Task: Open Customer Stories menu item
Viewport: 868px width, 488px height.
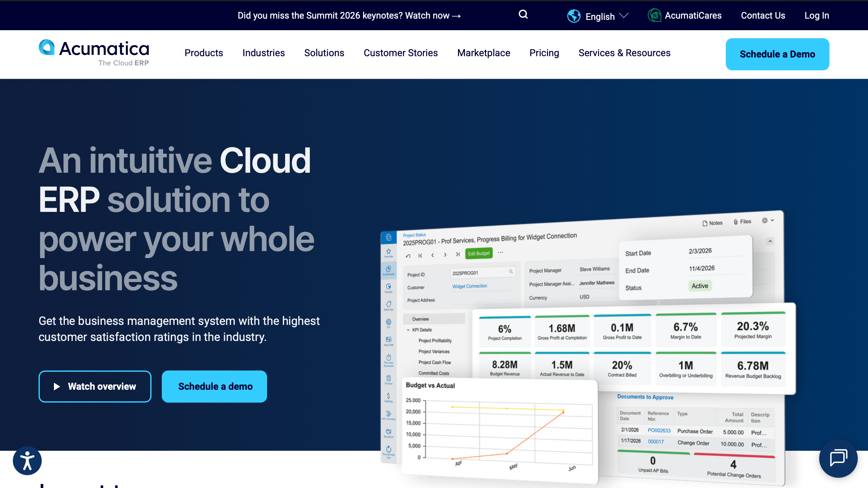Action: [400, 53]
